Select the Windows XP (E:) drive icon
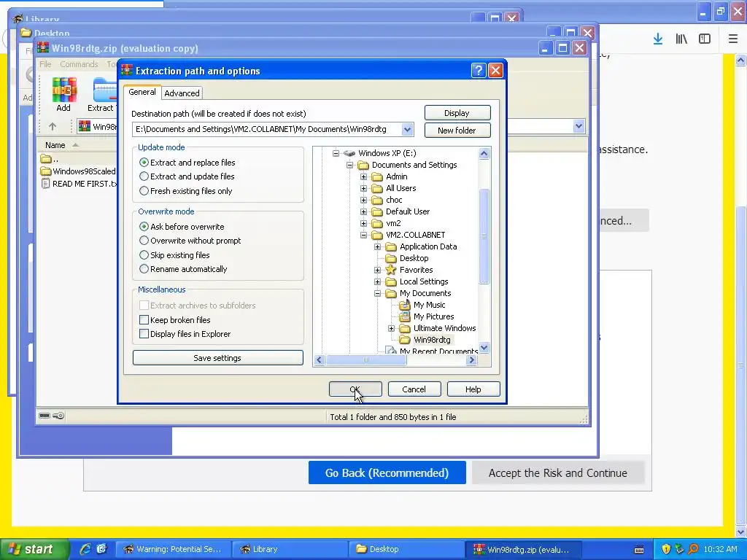Viewport: 747px width, 560px height. pos(349,153)
